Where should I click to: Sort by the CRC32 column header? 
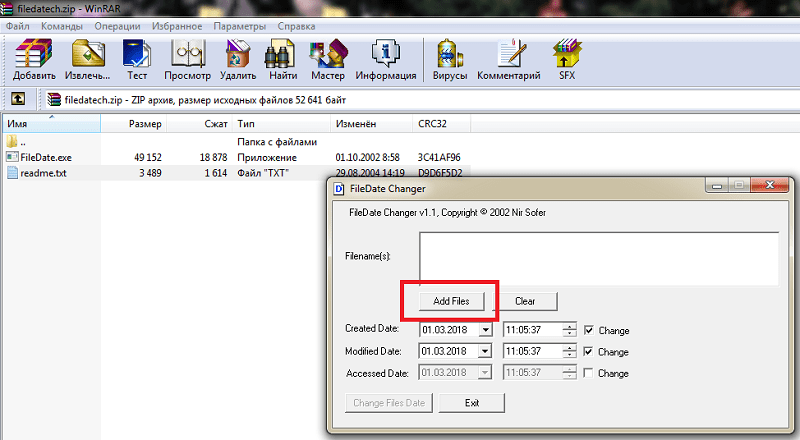441,124
